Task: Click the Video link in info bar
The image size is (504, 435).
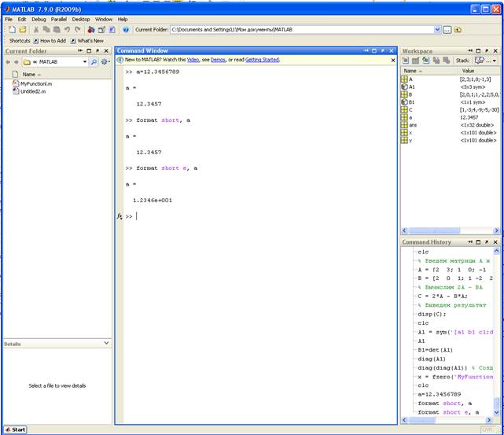Action: pyautogui.click(x=193, y=60)
